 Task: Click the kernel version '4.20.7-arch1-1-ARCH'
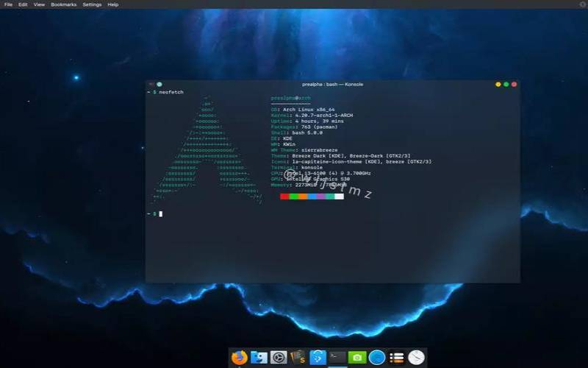coord(324,116)
